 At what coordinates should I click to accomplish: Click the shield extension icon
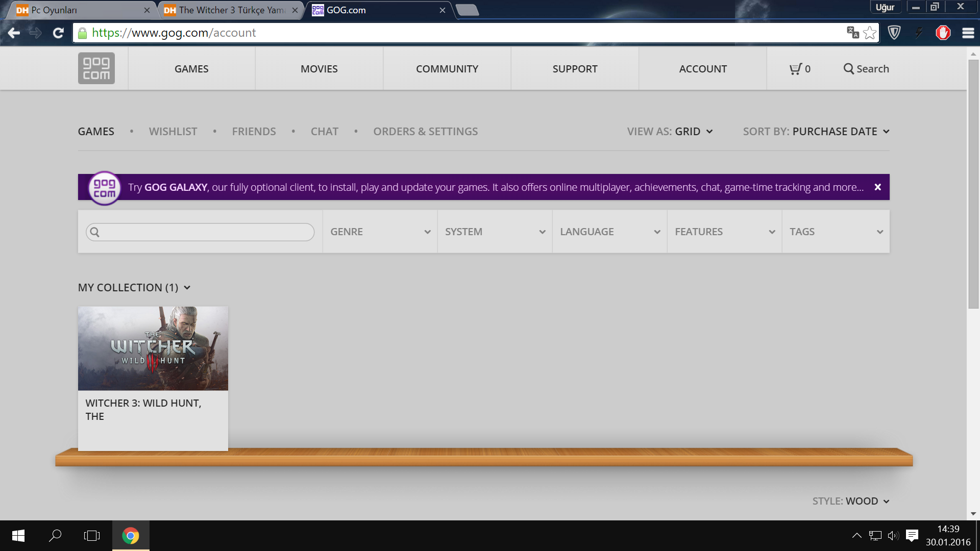coord(894,33)
